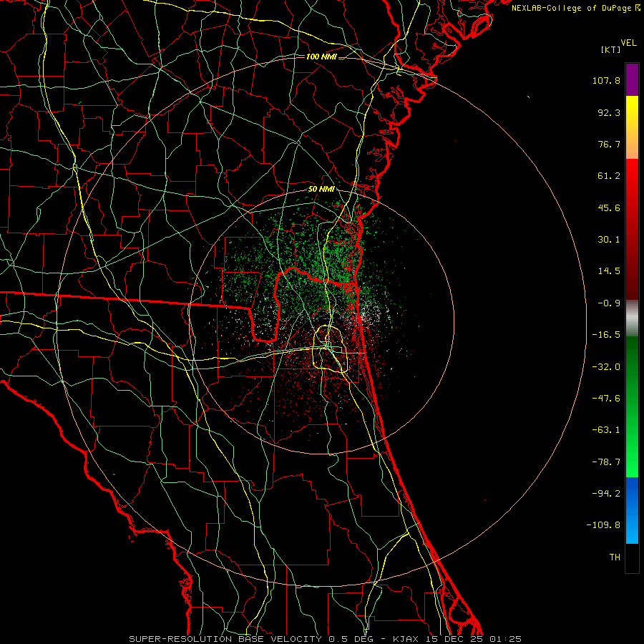The height and width of the screenshot is (644, 644).
Task: Click the TH label under the colorbar
Action: pos(615,557)
